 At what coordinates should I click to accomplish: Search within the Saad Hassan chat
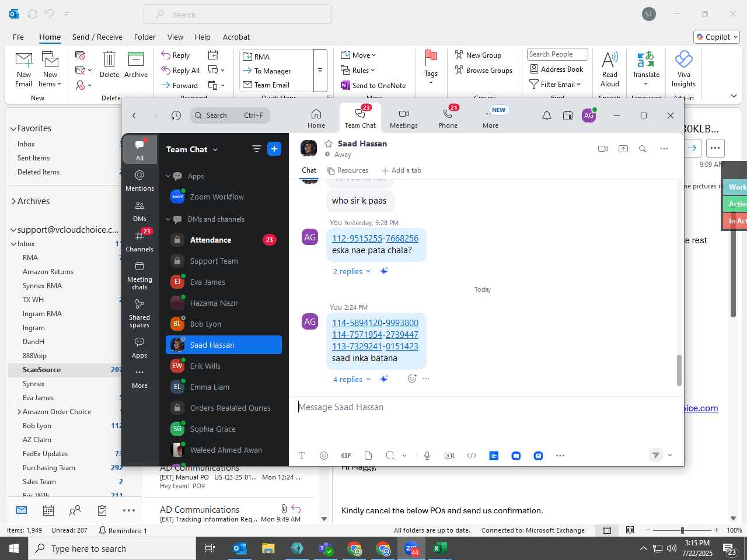click(x=643, y=149)
